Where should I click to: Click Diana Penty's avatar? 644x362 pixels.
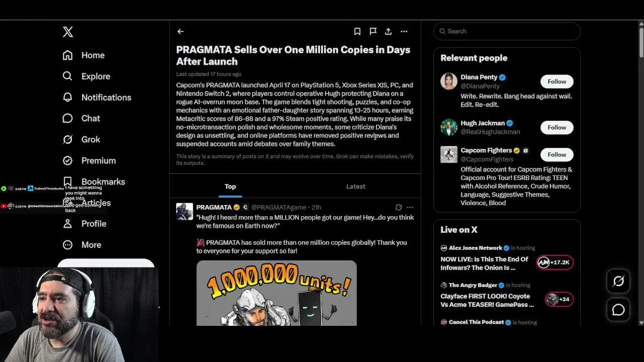(449, 81)
